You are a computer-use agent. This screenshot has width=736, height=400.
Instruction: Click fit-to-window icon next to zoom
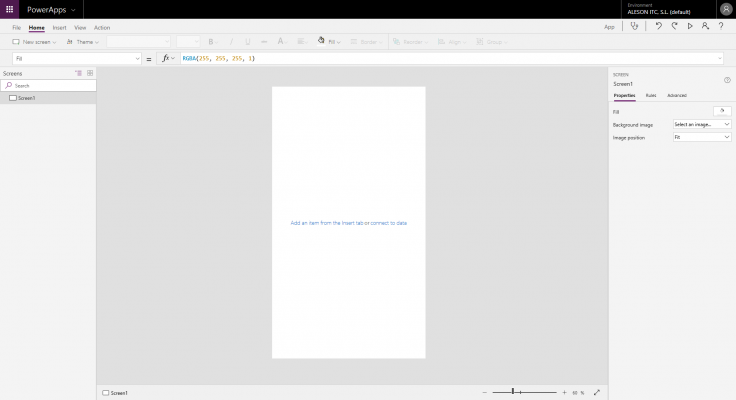597,392
